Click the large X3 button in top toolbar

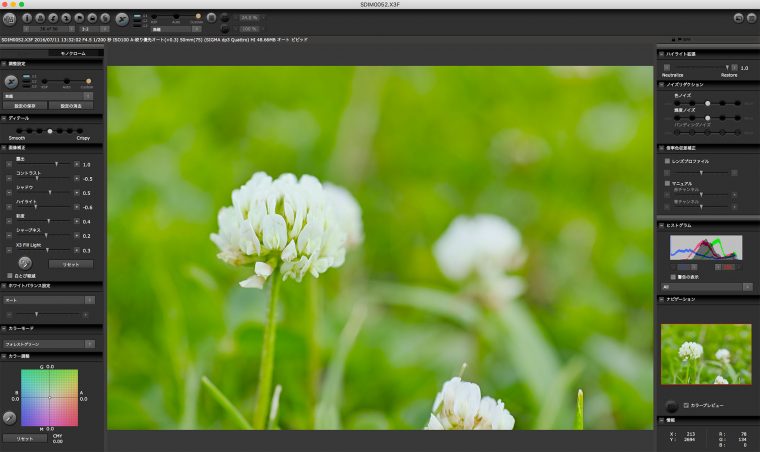tap(122, 19)
